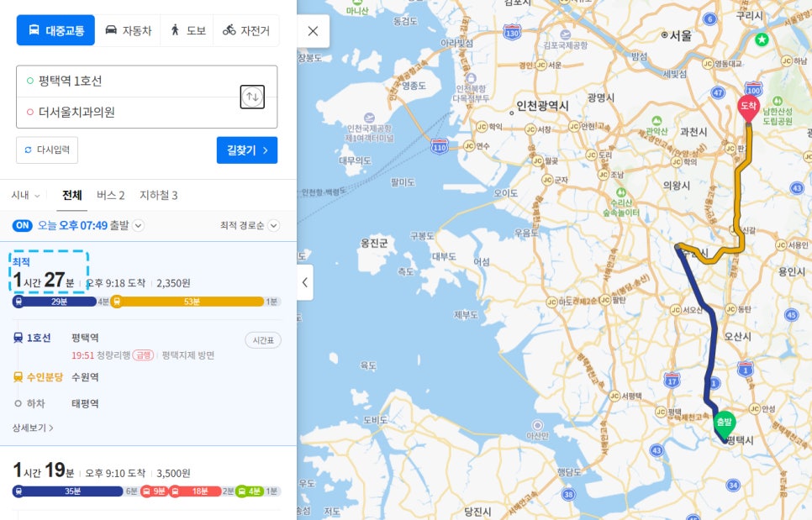Close the directions panel with X icon
This screenshot has width=812, height=520.
pos(313,31)
